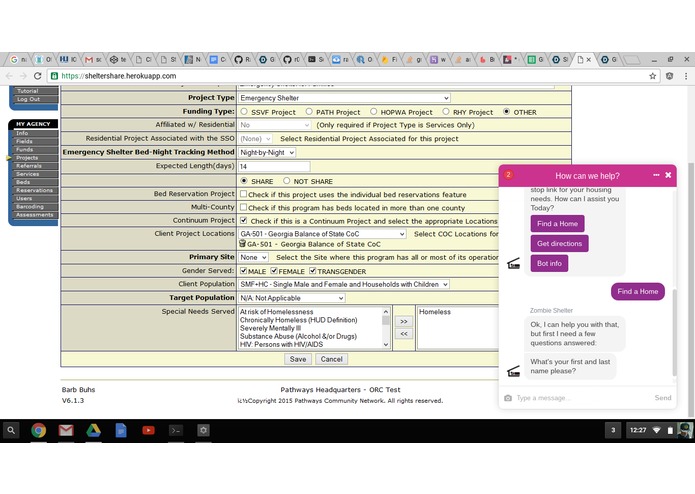
Task: Reload the page with the refresh icon
Action: (38, 76)
